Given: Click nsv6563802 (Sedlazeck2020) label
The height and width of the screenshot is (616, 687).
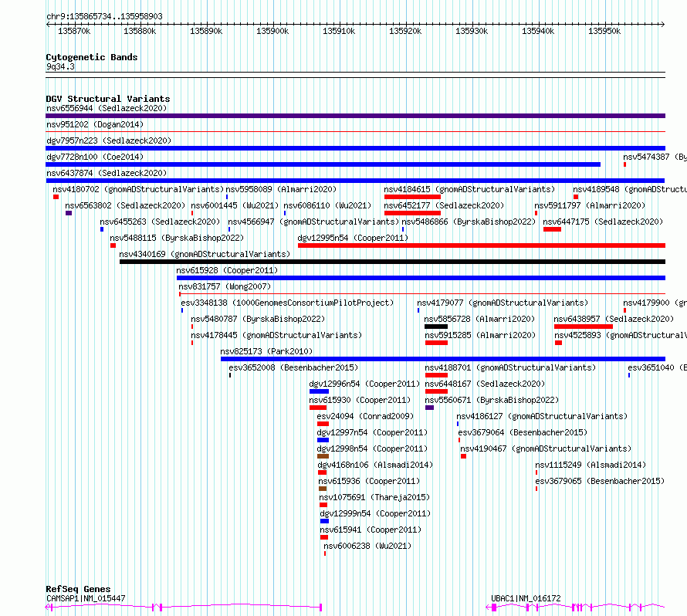Looking at the screenshot, I should [x=125, y=205].
